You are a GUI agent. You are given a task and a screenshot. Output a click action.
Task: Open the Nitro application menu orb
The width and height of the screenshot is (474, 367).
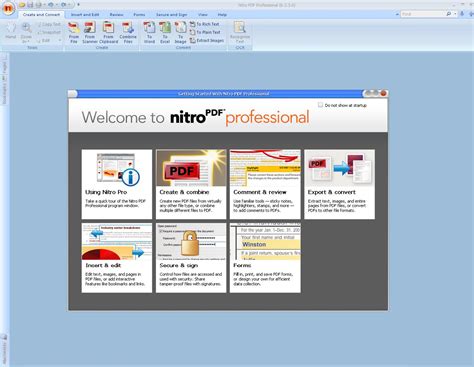click(8, 8)
